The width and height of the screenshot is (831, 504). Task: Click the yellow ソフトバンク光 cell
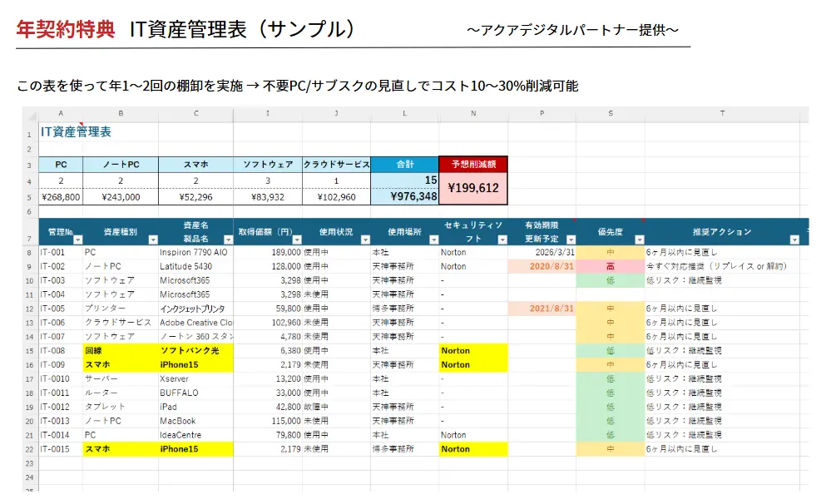tap(195, 350)
